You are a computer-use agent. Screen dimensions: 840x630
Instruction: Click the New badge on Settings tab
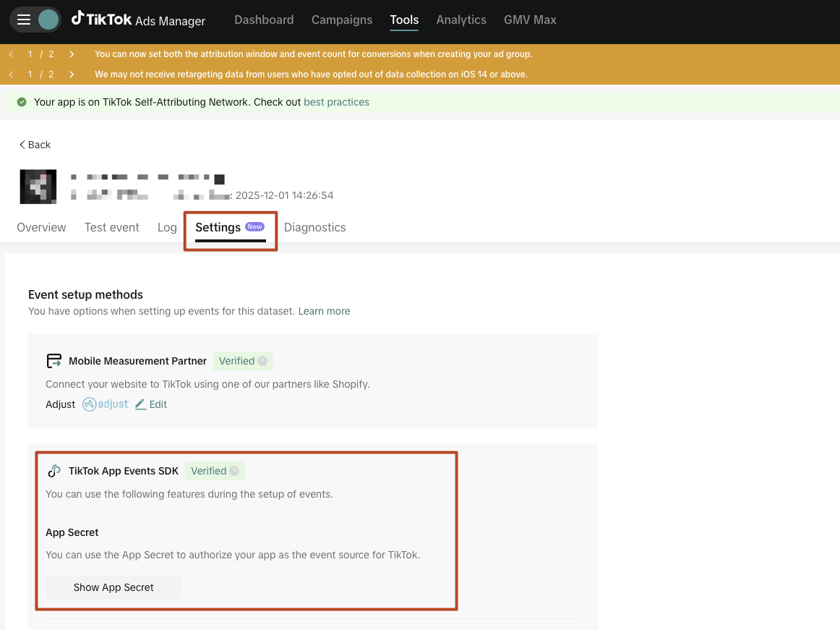click(x=255, y=227)
